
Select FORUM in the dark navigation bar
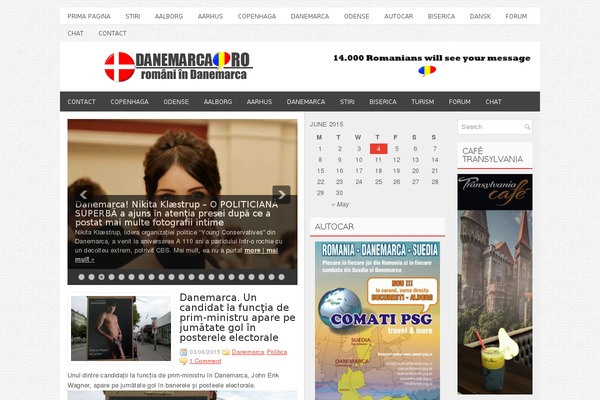point(460,102)
